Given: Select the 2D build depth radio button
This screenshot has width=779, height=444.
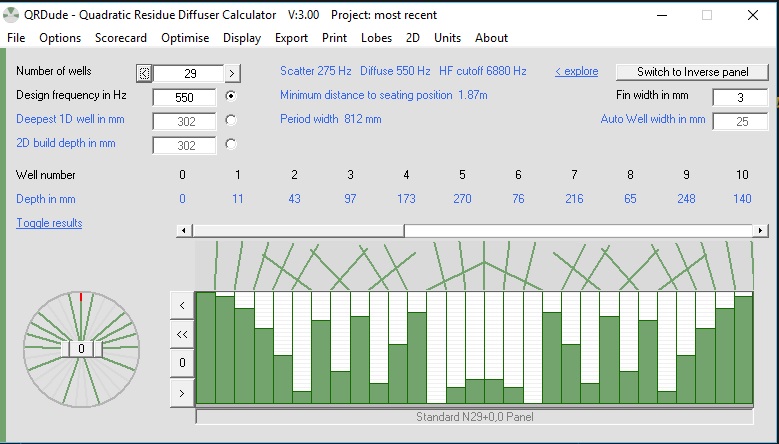Looking at the screenshot, I should coord(231,144).
